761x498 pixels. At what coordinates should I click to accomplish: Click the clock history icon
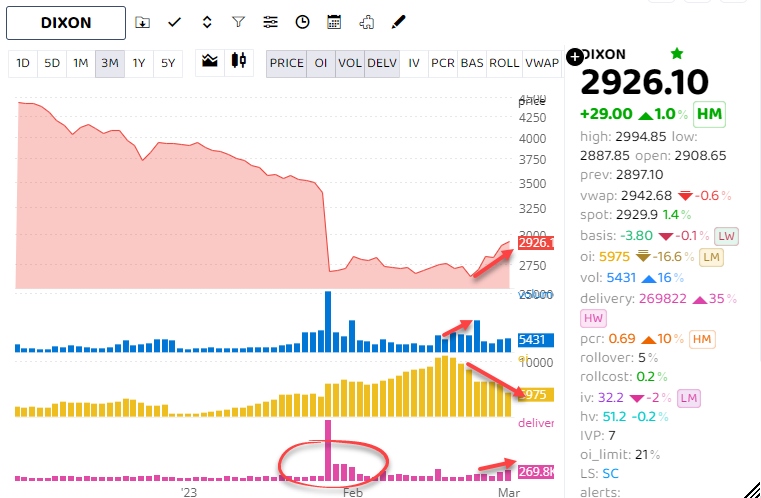pos(302,22)
